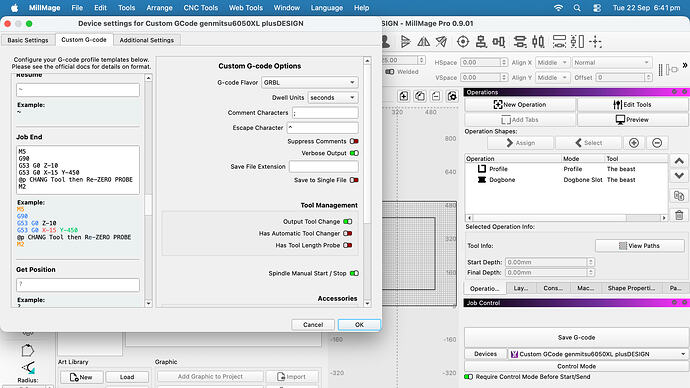Click the Save File Extension input field
Viewport: 690px width, 388px height.
click(323, 167)
